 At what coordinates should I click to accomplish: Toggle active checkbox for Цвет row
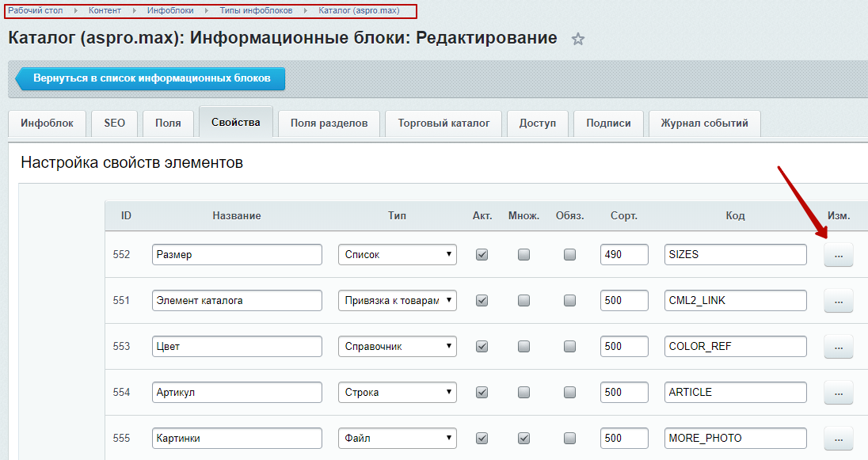tap(482, 347)
